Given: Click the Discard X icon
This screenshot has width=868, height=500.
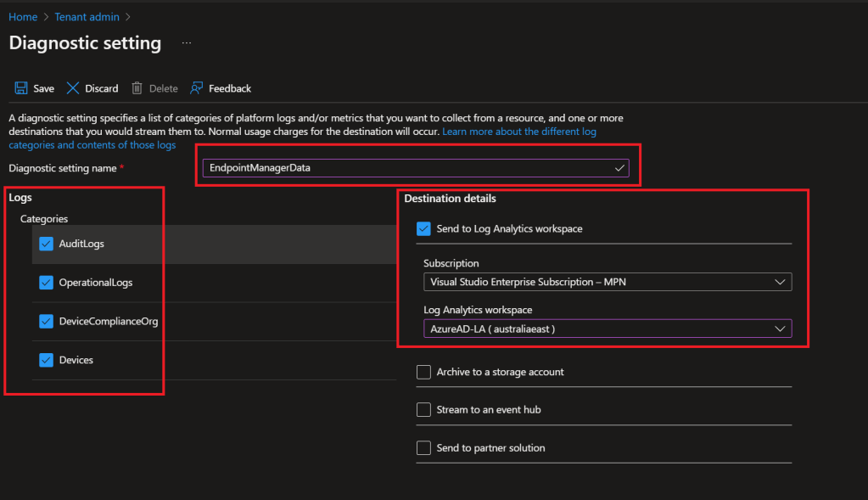Looking at the screenshot, I should (73, 88).
